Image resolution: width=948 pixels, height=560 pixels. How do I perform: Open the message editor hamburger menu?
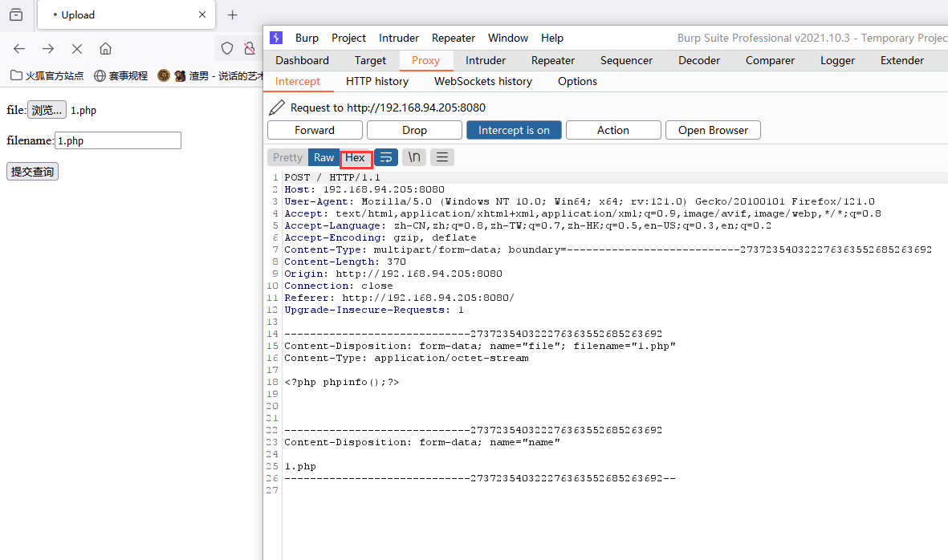pos(442,158)
